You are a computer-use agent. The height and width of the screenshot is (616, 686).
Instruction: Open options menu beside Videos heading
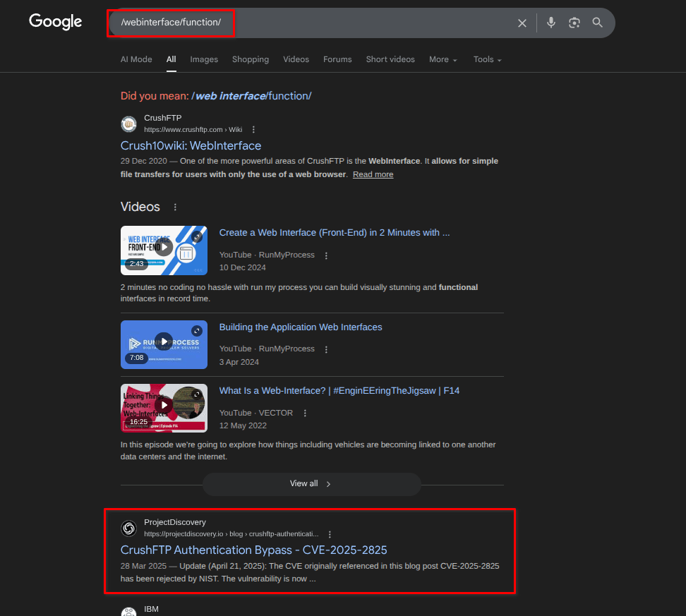175,207
